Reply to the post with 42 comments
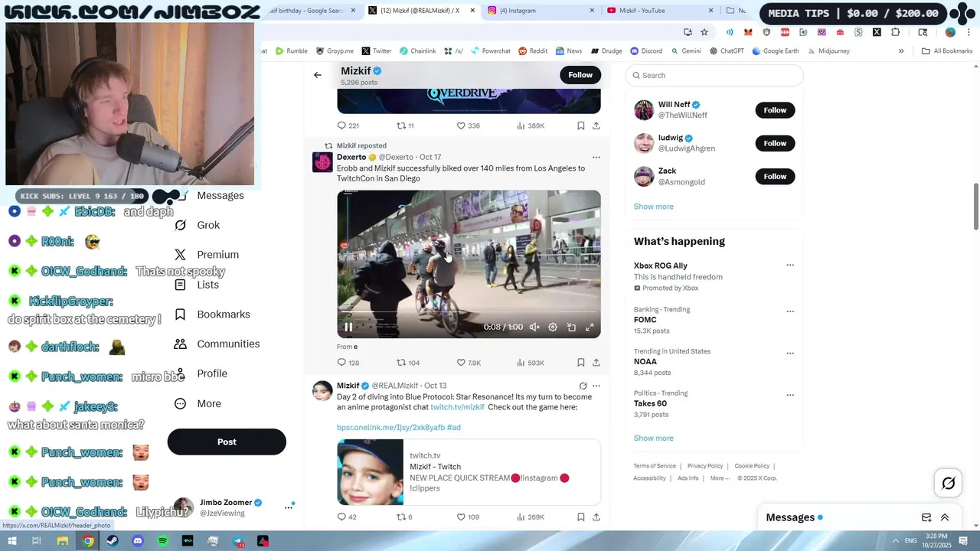Viewport: 980px width, 551px height. [347, 517]
